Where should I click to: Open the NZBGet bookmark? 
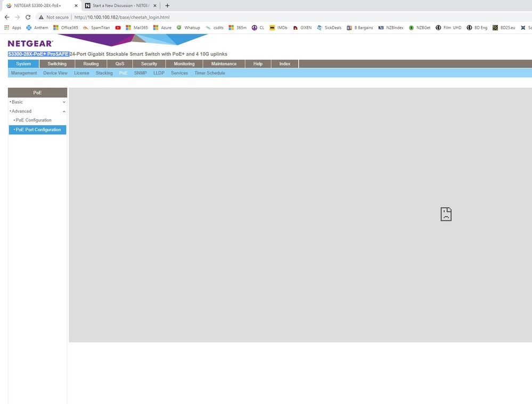pos(419,28)
